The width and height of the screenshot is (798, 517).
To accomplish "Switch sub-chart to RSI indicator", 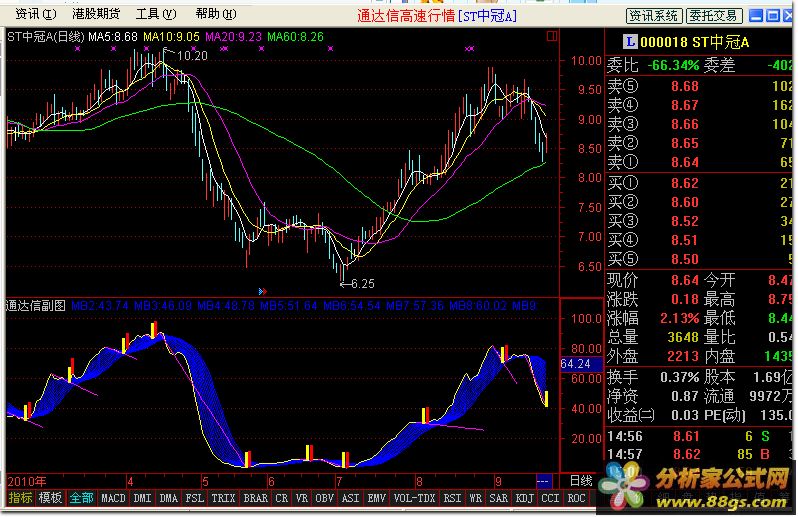I will coord(452,498).
